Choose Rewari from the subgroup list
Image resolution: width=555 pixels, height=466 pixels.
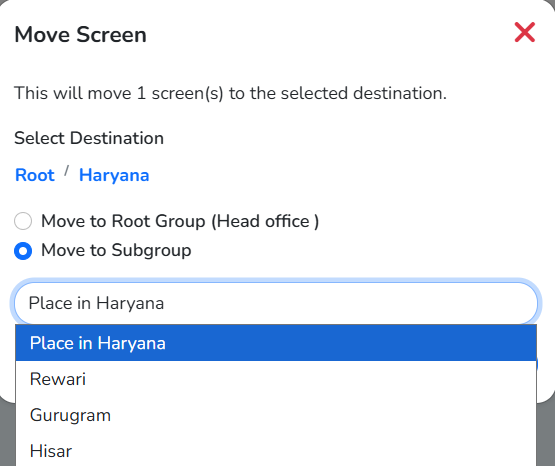[276, 379]
